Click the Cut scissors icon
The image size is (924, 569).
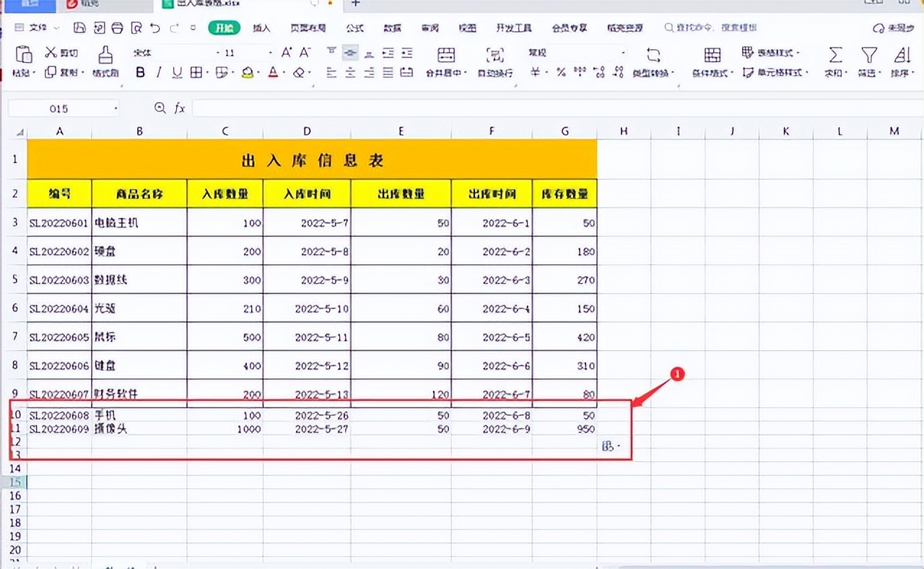51,52
